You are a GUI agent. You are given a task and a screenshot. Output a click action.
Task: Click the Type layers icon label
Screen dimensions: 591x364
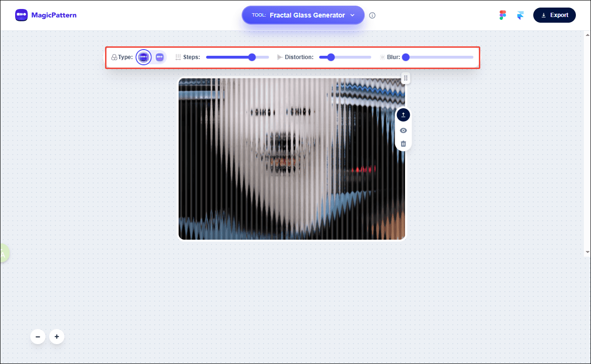pyautogui.click(x=114, y=57)
